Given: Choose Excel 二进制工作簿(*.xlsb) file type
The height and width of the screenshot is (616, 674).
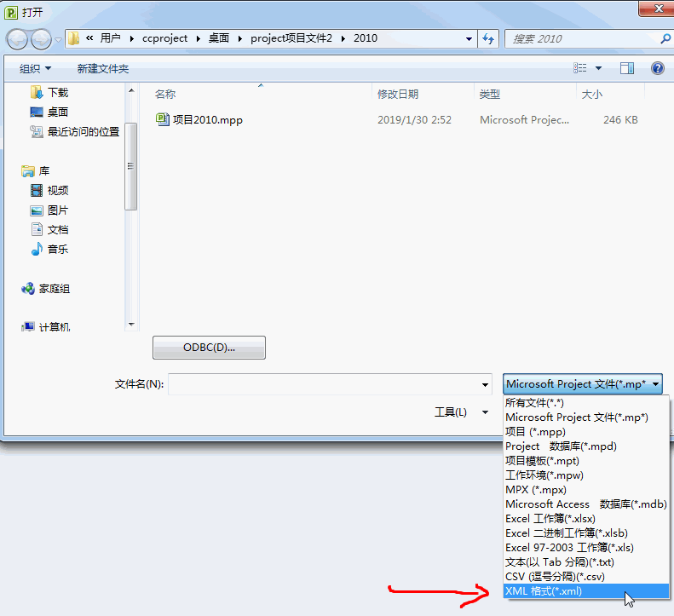Looking at the screenshot, I should [586, 533].
